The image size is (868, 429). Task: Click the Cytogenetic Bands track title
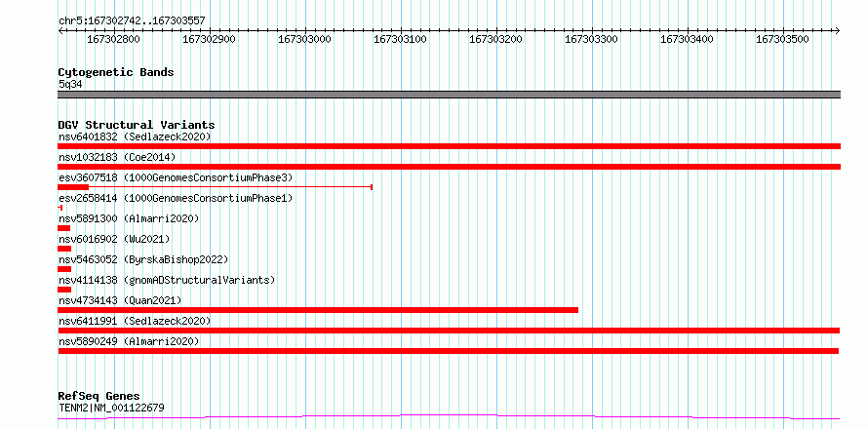coord(116,72)
